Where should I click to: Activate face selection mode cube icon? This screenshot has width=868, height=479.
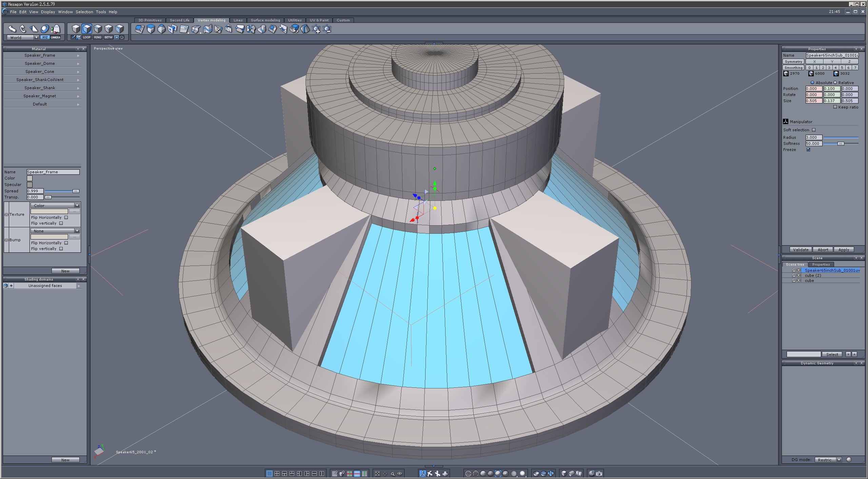coord(87,29)
